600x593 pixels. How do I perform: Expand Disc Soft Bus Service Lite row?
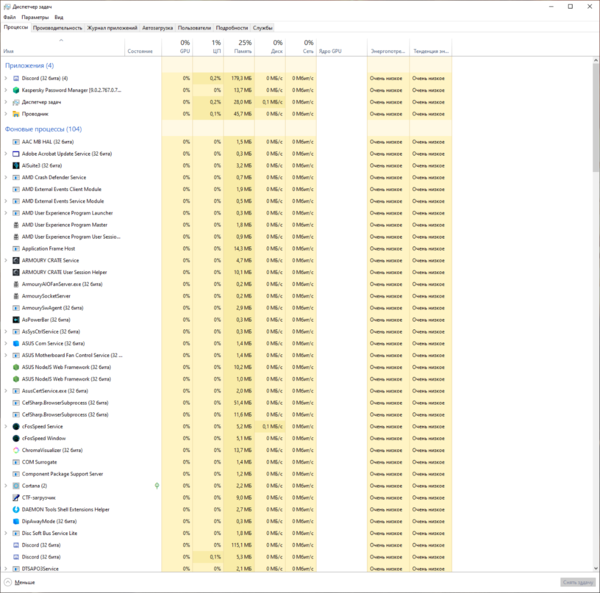[6, 533]
